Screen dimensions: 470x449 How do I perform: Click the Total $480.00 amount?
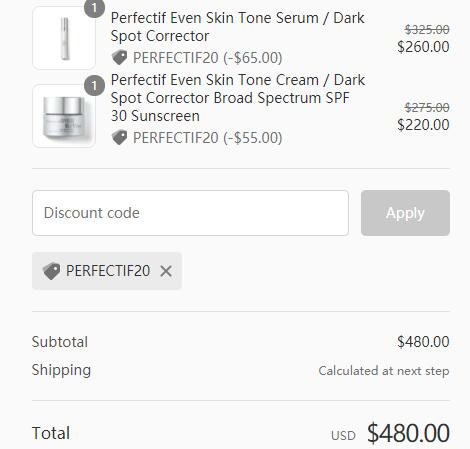tap(408, 433)
